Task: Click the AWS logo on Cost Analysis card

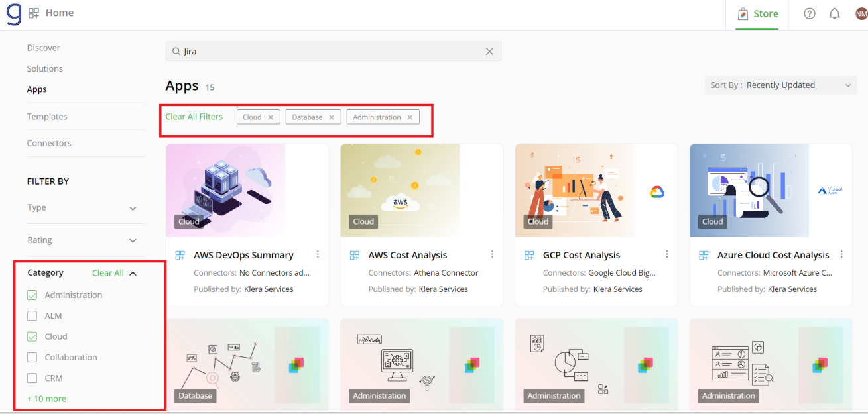Action: [401, 203]
